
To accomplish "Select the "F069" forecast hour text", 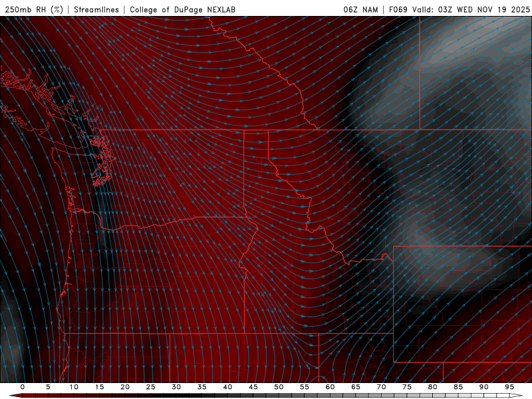I will click(x=398, y=9).
